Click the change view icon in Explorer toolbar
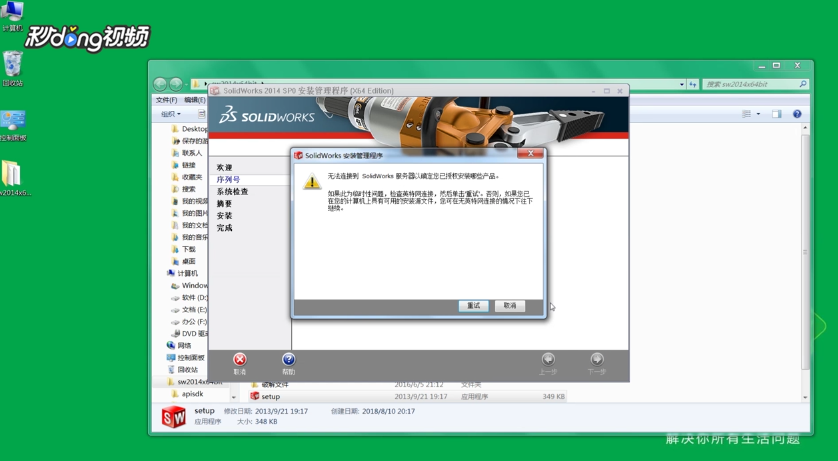 pyautogui.click(x=747, y=114)
